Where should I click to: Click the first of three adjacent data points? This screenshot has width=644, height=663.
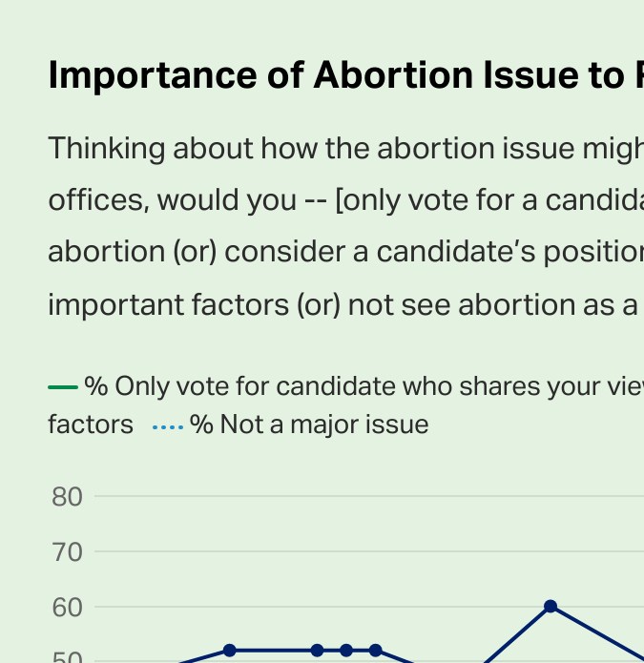[317, 651]
